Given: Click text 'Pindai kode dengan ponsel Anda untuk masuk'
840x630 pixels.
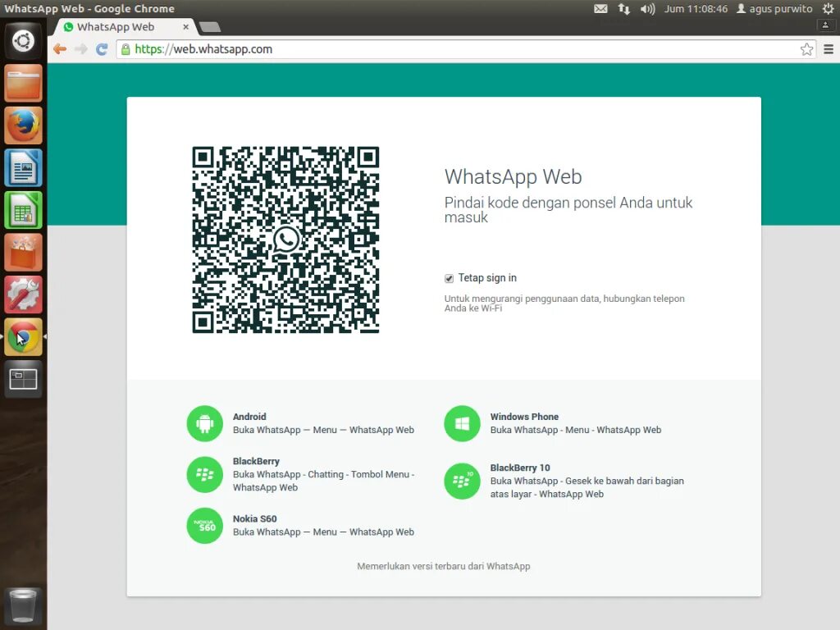Looking at the screenshot, I should [x=568, y=209].
